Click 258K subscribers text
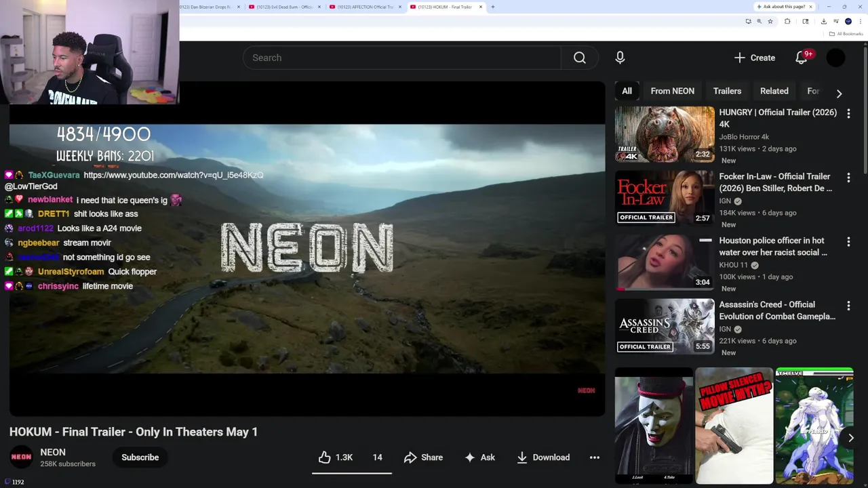The image size is (868, 488). pos(68,464)
